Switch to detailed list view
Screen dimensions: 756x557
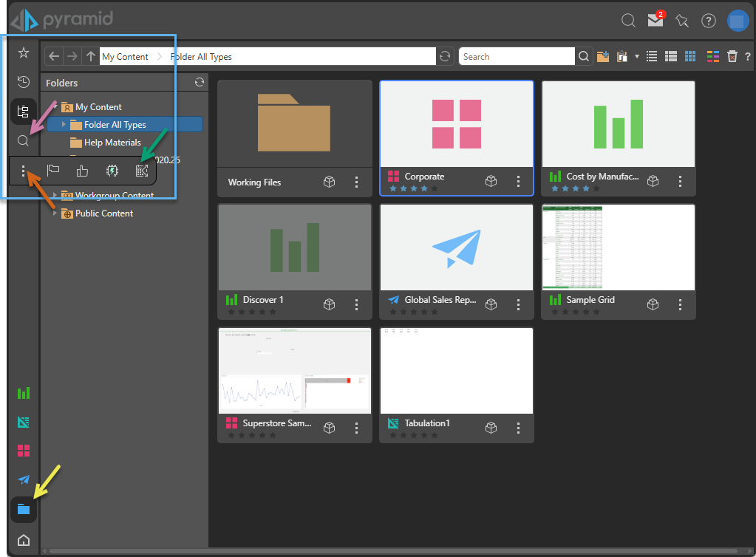[671, 56]
